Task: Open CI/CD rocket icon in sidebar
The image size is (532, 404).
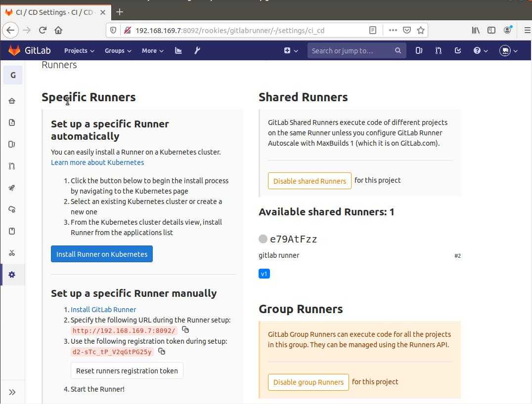Action: click(x=12, y=188)
